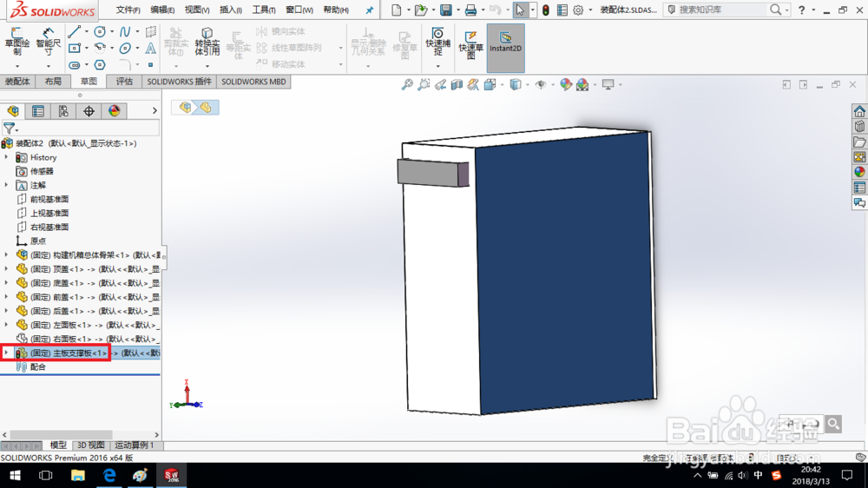Click the filter funnel icon in tree
Image resolution: width=868 pixels, height=488 pixels.
(9, 129)
